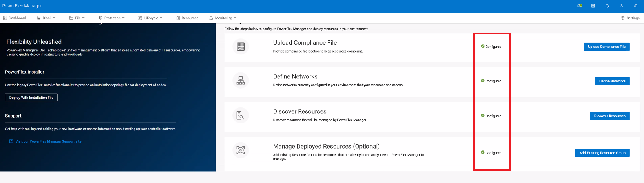Click Deploy With Installation File button
644x183 pixels.
31,98
